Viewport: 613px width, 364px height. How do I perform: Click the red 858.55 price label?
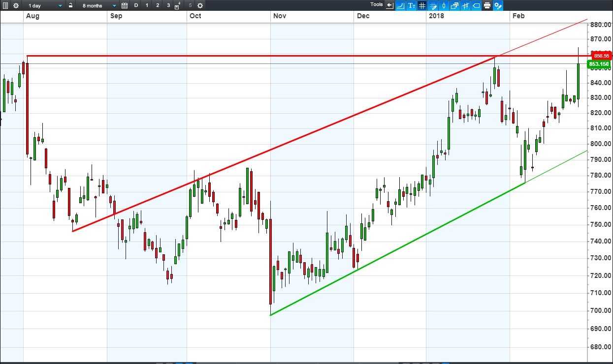(602, 56)
